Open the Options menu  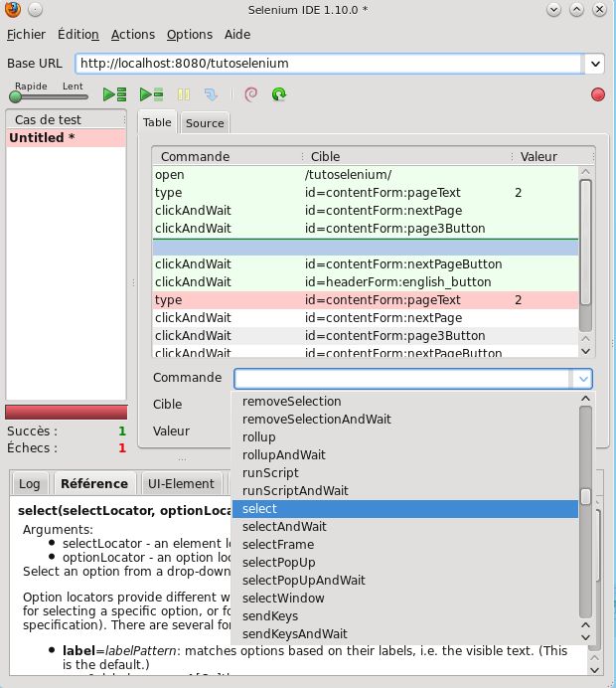click(x=190, y=34)
